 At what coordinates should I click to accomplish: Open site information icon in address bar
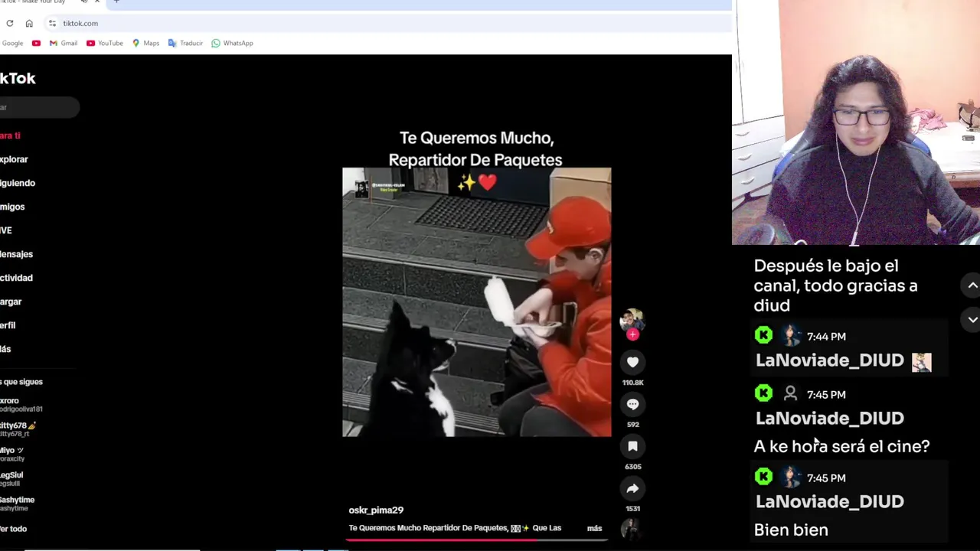[x=52, y=23]
